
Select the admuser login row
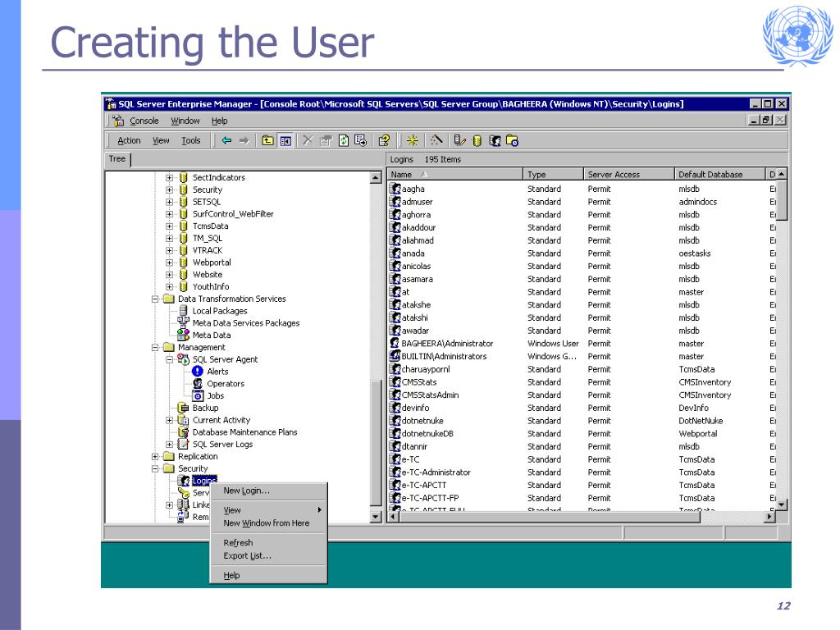pyautogui.click(x=582, y=202)
